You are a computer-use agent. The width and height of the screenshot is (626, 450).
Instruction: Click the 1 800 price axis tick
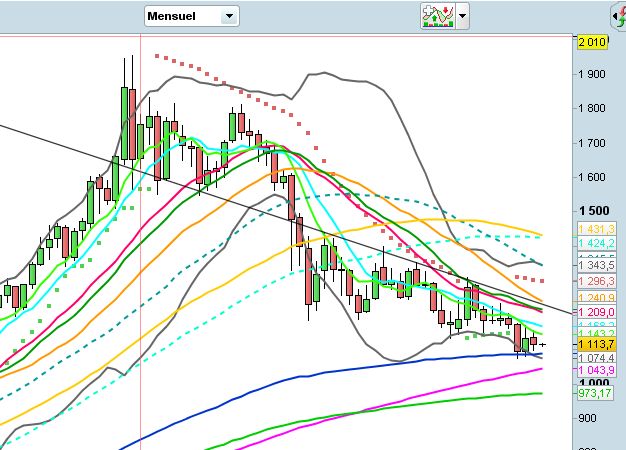pos(592,108)
